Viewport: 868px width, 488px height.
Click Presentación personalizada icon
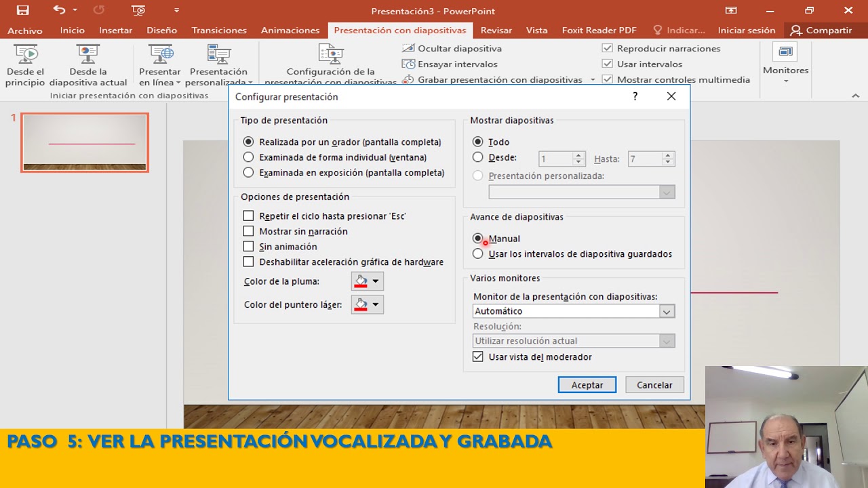218,54
